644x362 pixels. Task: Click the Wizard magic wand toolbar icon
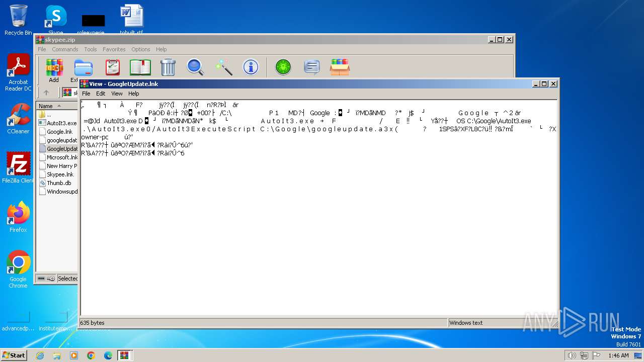coord(223,67)
